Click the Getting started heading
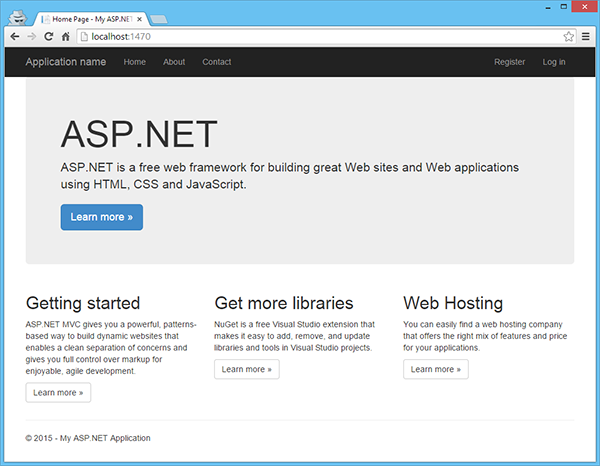Image resolution: width=600 pixels, height=466 pixels. pyautogui.click(x=83, y=303)
